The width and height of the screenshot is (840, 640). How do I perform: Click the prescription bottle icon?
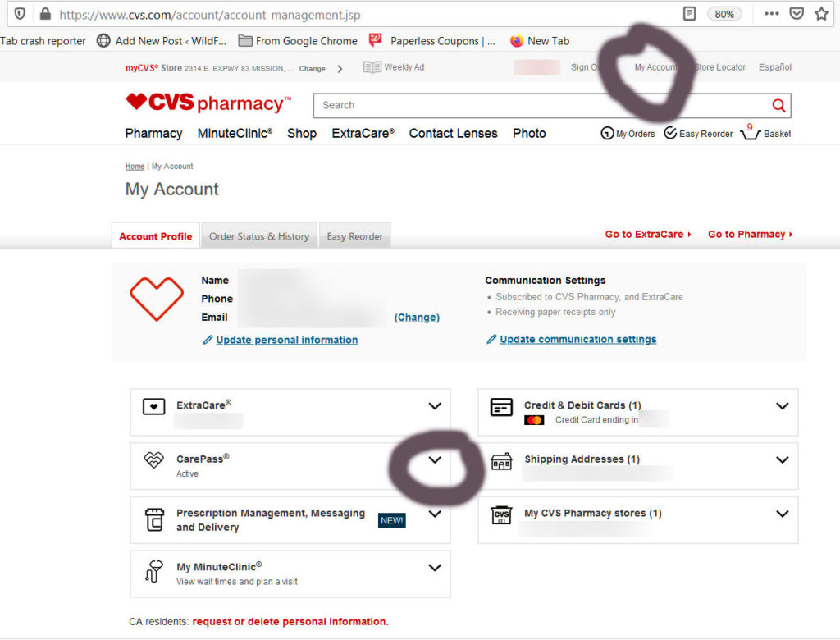154,519
